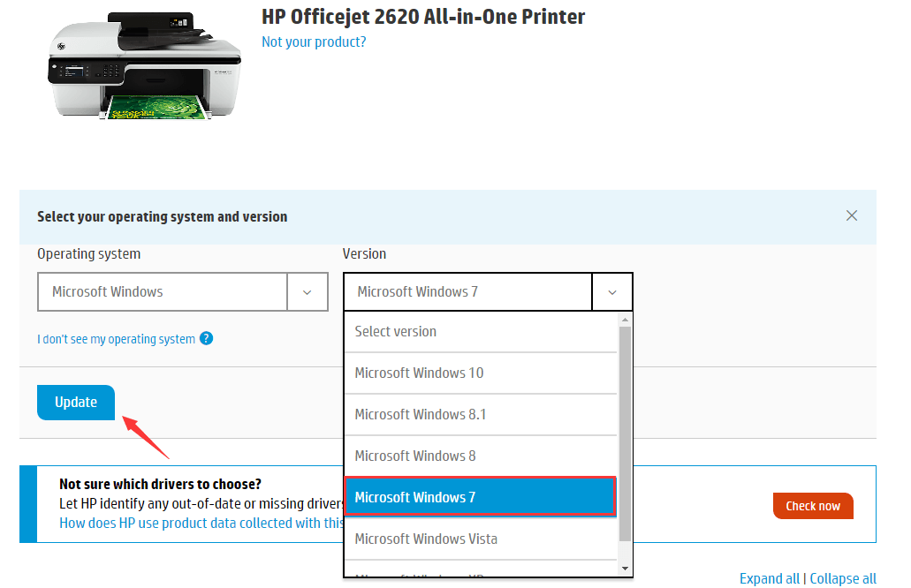Click the Expand all link

pyautogui.click(x=770, y=578)
